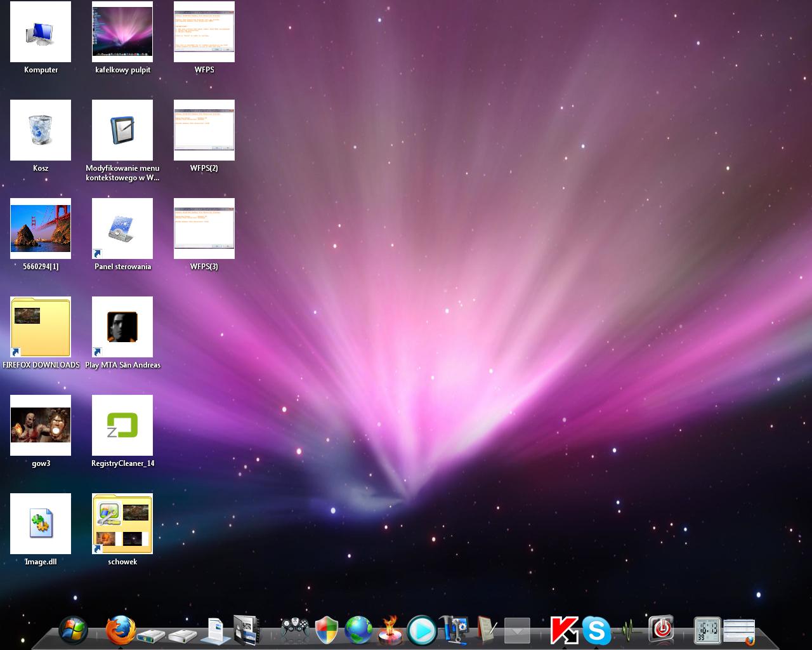812x650 pixels.
Task: Select the Komputer desktop icon
Action: 41,32
